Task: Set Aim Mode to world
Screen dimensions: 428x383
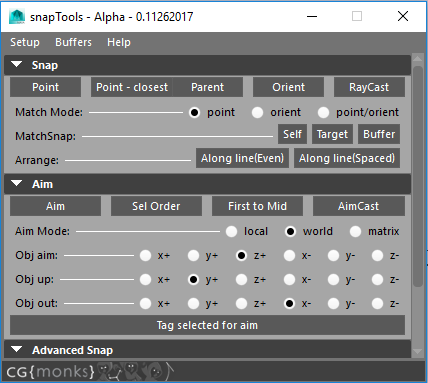Action: (290, 231)
